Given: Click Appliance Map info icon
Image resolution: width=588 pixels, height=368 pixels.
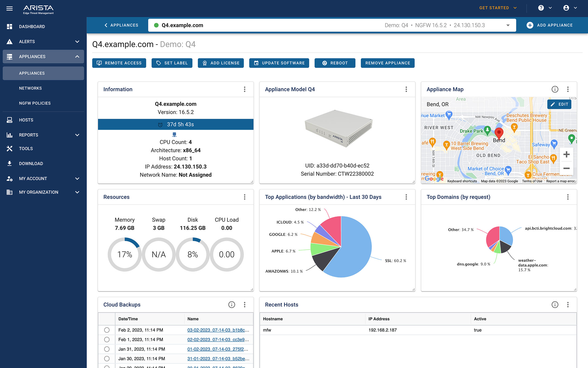Looking at the screenshot, I should coord(555,89).
